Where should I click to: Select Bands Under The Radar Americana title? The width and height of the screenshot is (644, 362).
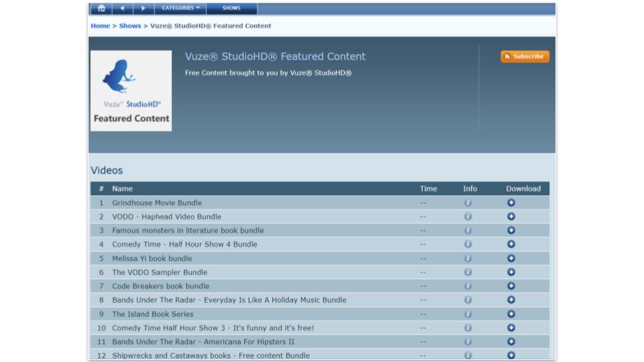pos(203,342)
